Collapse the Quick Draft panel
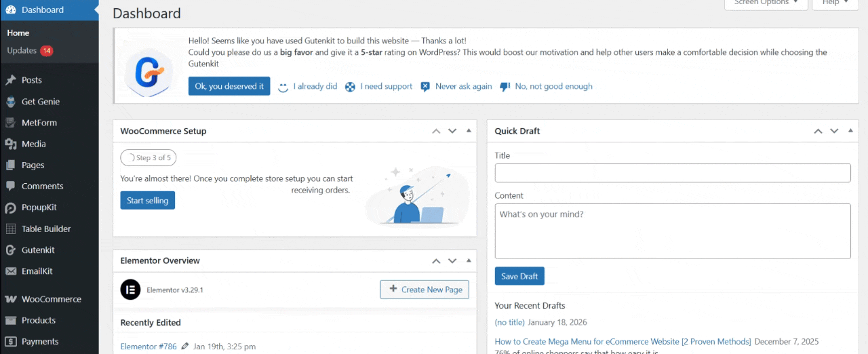The image size is (868, 354). click(x=850, y=131)
